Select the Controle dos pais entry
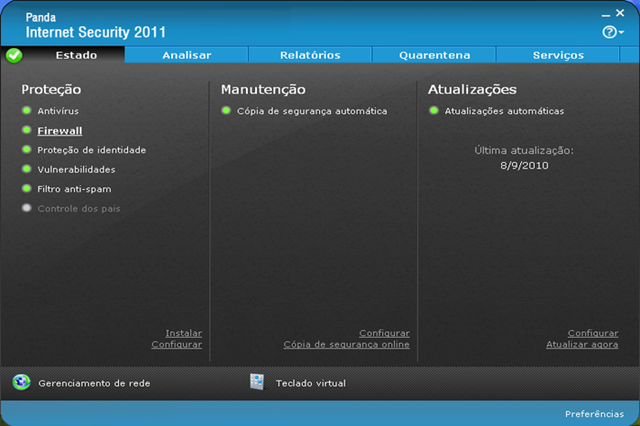The height and width of the screenshot is (426, 640). pos(79,209)
